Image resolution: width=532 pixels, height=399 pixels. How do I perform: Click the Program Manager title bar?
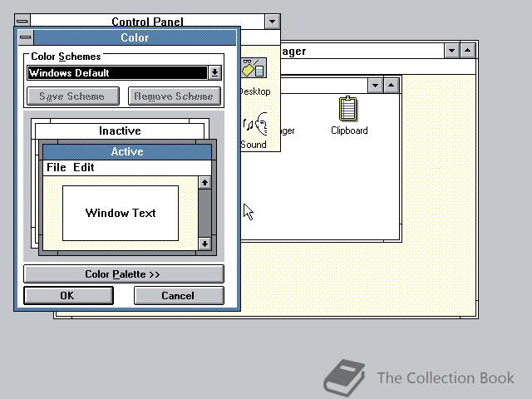pyautogui.click(x=362, y=51)
